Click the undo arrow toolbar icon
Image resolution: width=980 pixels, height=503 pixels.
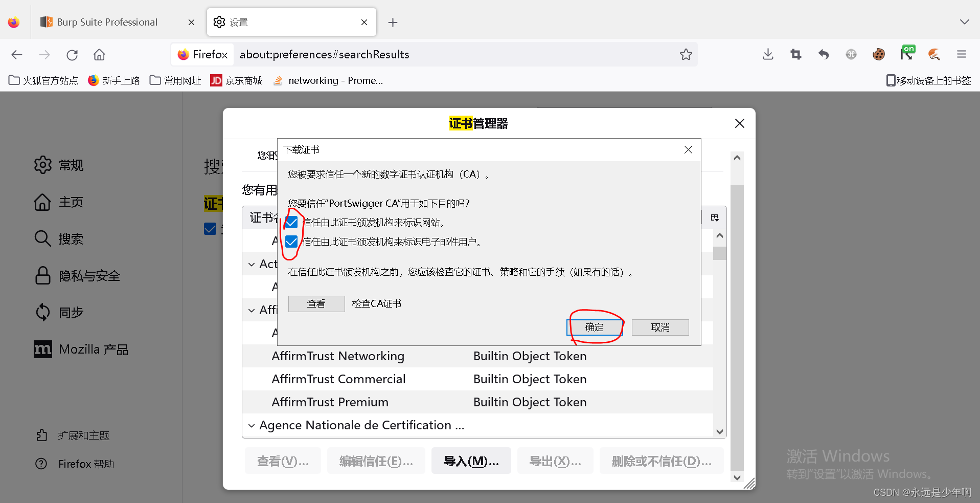pos(823,54)
